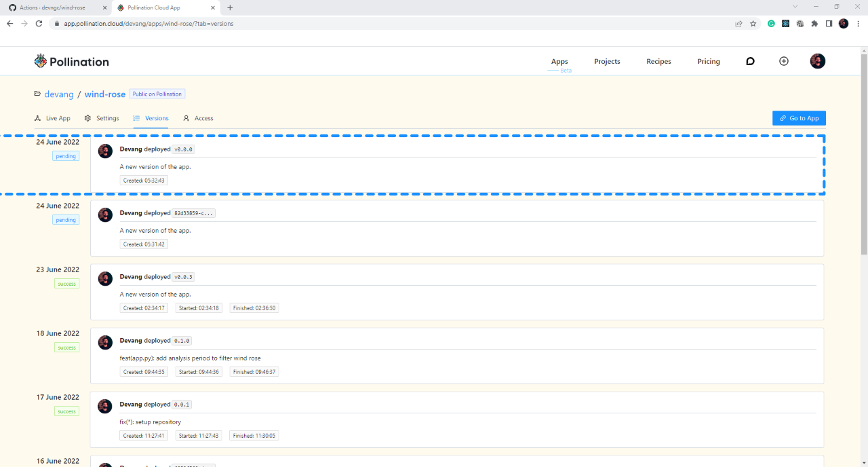Viewport: 868px width, 467px height.
Task: Open the chat bubble icon in header
Action: (x=750, y=61)
